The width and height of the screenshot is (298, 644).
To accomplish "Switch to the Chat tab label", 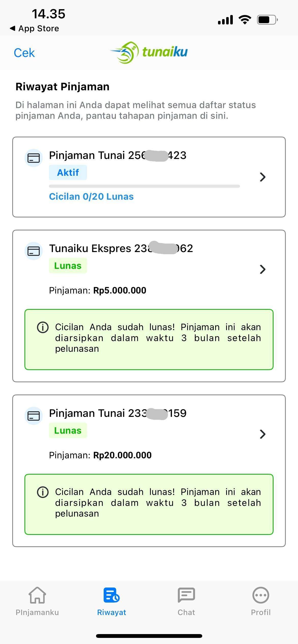I will click(186, 612).
